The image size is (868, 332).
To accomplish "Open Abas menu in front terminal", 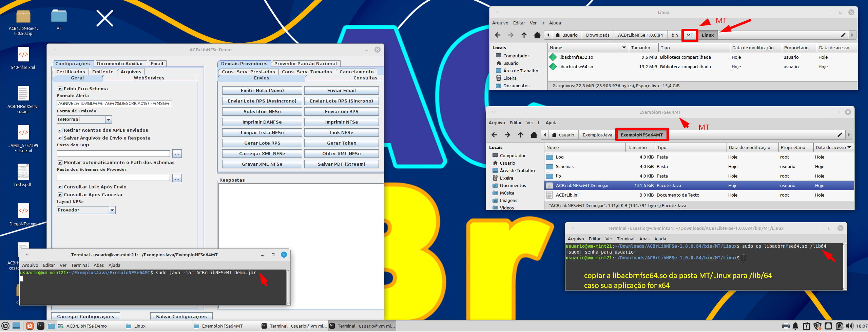I will pos(99,265).
